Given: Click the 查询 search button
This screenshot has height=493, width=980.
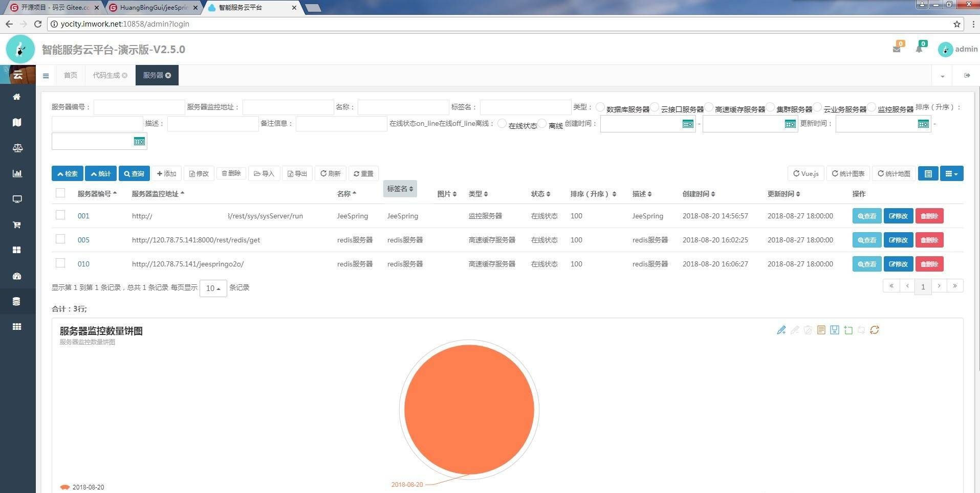Looking at the screenshot, I should coord(134,173).
